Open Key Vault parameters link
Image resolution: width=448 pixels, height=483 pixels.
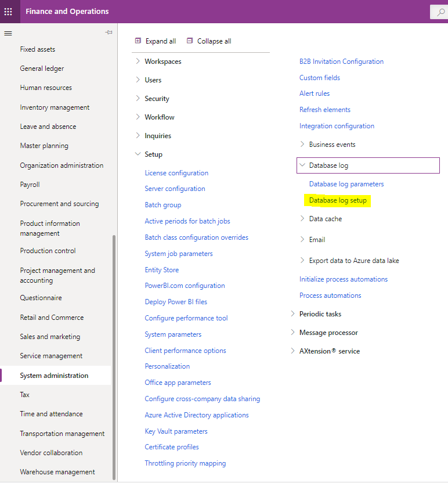pos(176,431)
